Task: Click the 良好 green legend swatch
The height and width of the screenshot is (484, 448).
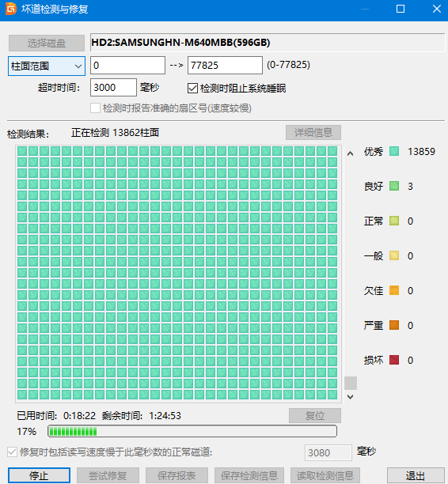Action: coord(394,186)
